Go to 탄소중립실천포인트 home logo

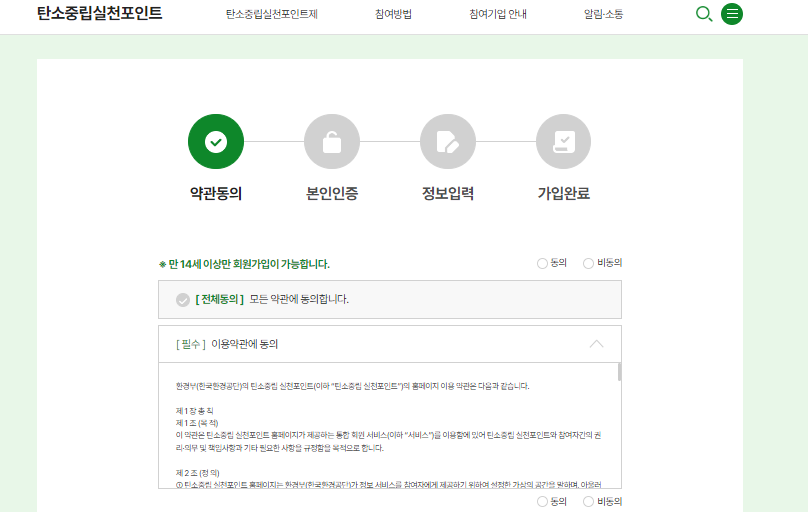99,13
